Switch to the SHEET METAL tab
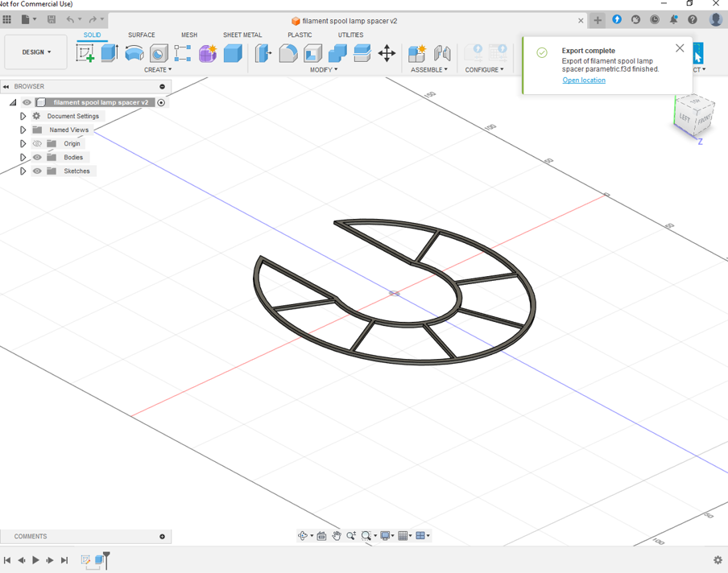This screenshot has height=573, width=728. 242,35
